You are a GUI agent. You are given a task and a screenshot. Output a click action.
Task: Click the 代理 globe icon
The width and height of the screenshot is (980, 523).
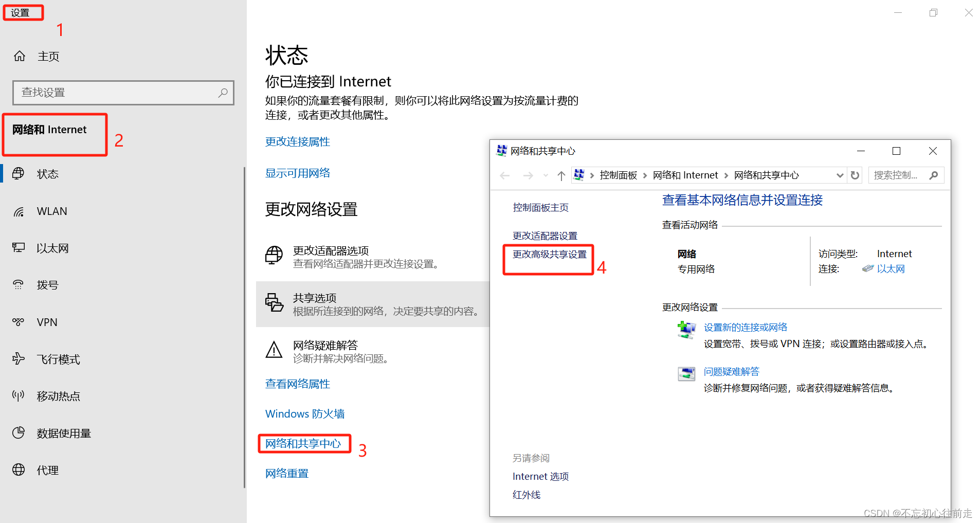pyautogui.click(x=19, y=470)
